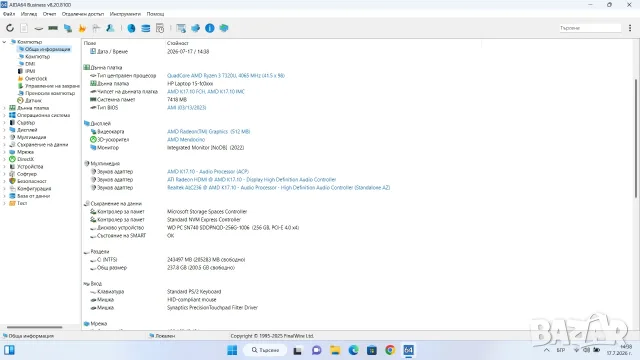Click the blue info circle toolbar icon
This screenshot has width=640, height=360.
(209, 28)
